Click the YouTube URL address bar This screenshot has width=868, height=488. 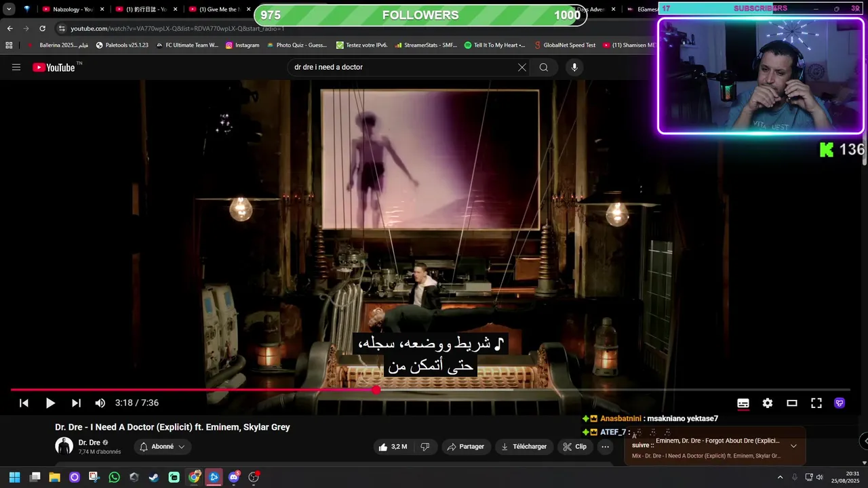click(178, 28)
